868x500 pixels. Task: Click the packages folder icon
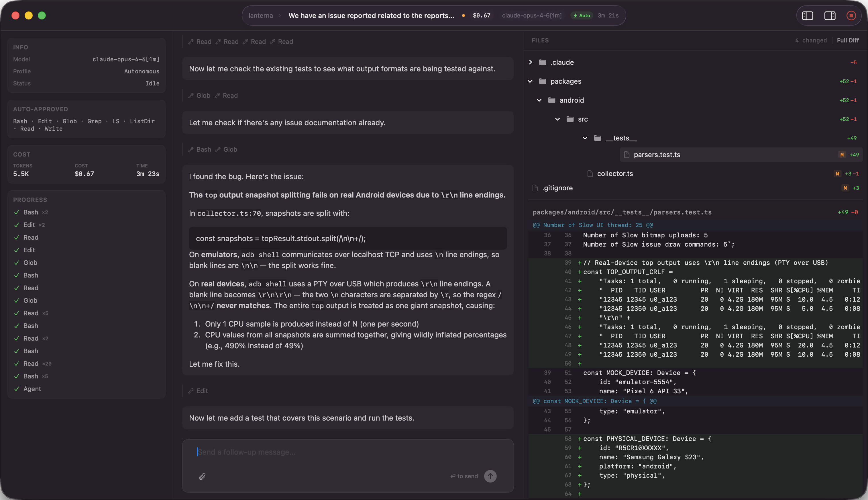542,81
